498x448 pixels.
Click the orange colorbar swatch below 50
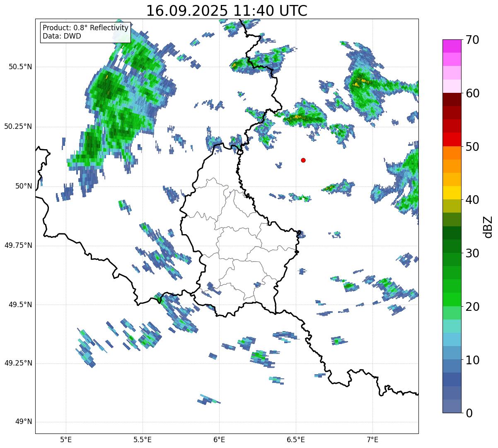(x=452, y=153)
